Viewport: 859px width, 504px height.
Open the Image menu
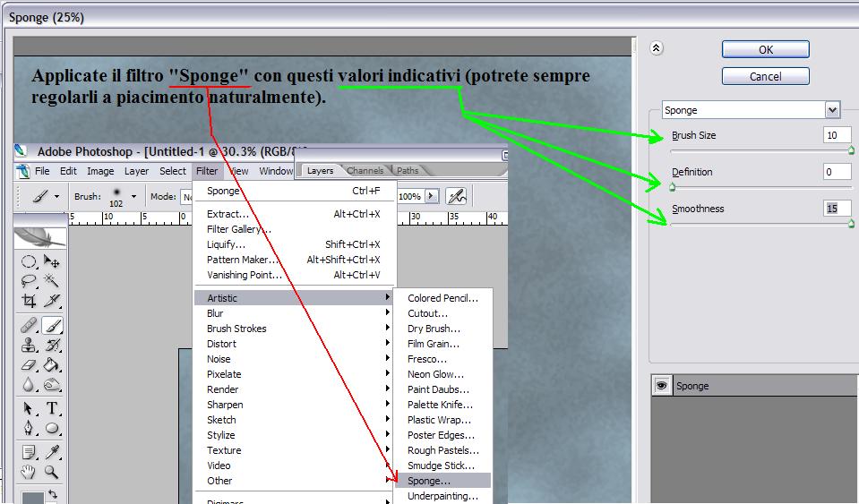coord(100,171)
